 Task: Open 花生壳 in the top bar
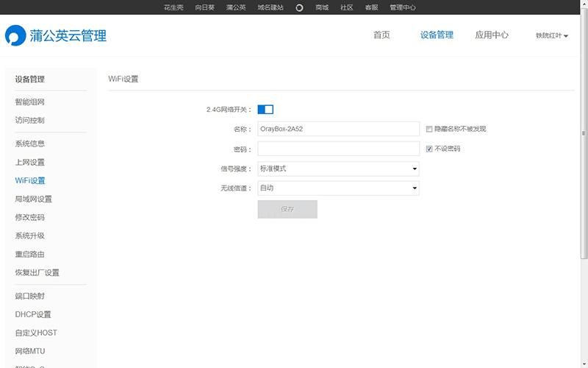tap(173, 7)
